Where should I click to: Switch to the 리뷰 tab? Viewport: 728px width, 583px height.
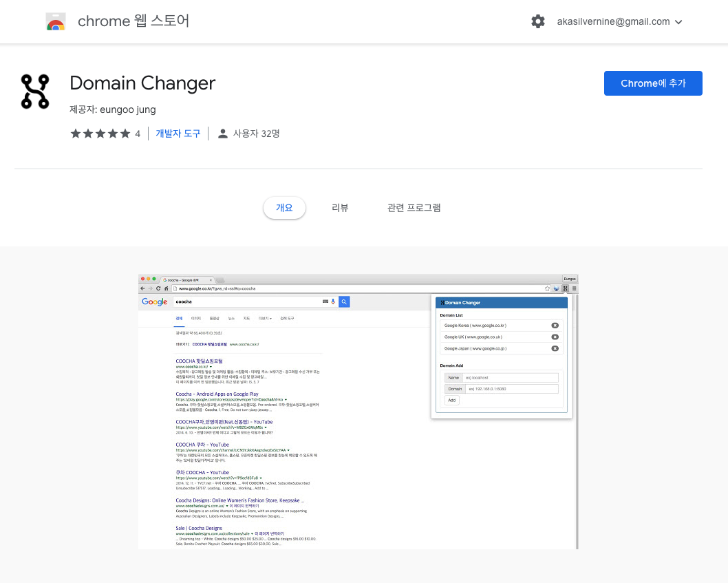point(340,208)
